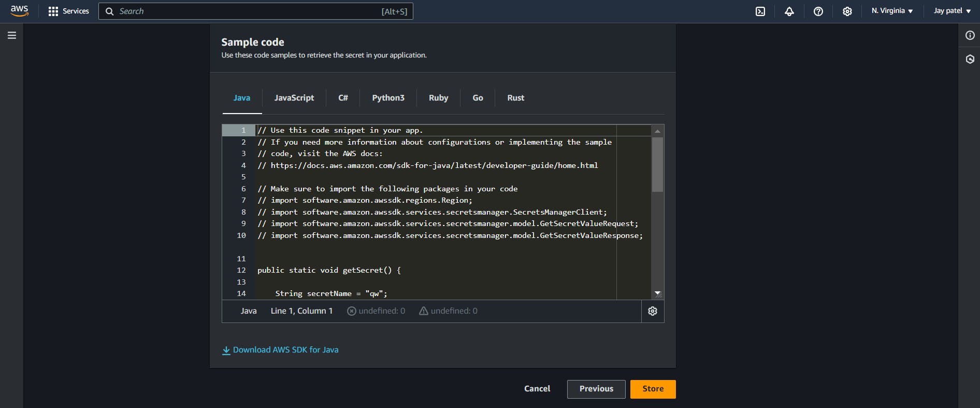Click the SecretsManagerClient import line
The image size is (980, 408).
click(432, 212)
